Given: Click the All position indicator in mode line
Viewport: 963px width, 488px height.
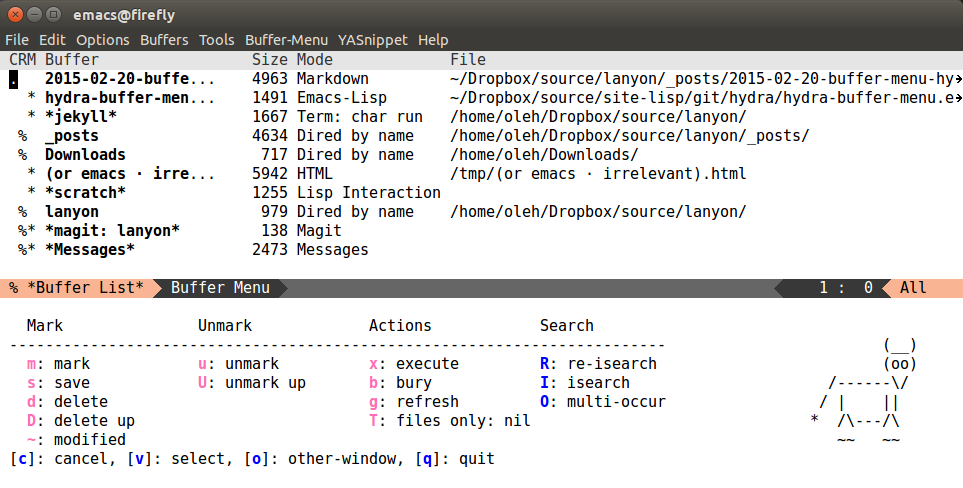Looking at the screenshot, I should (x=913, y=288).
